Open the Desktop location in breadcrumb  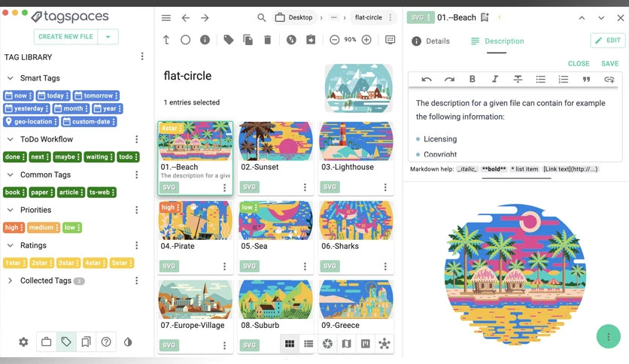coord(294,17)
